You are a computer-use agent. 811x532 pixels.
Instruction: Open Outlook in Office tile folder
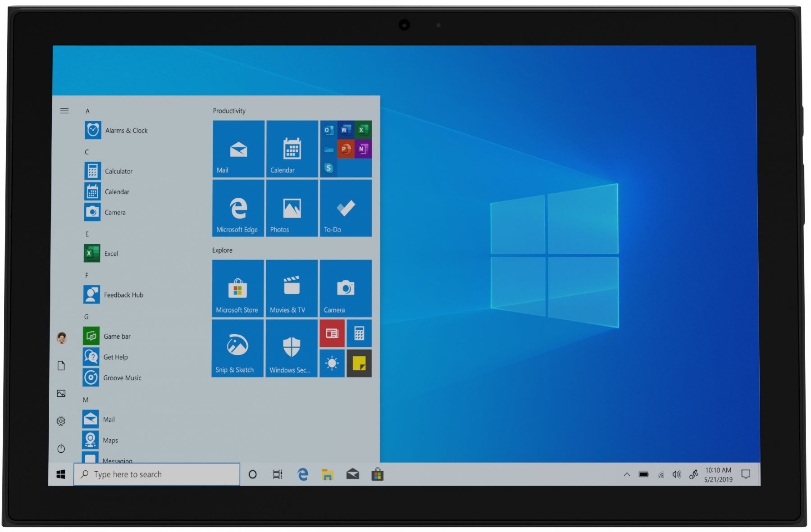(329, 130)
